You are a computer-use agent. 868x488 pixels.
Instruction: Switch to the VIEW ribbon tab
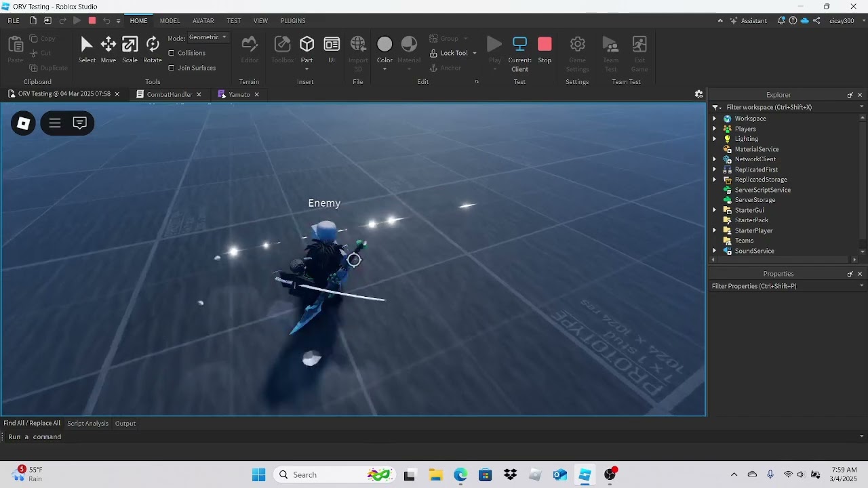tap(260, 20)
